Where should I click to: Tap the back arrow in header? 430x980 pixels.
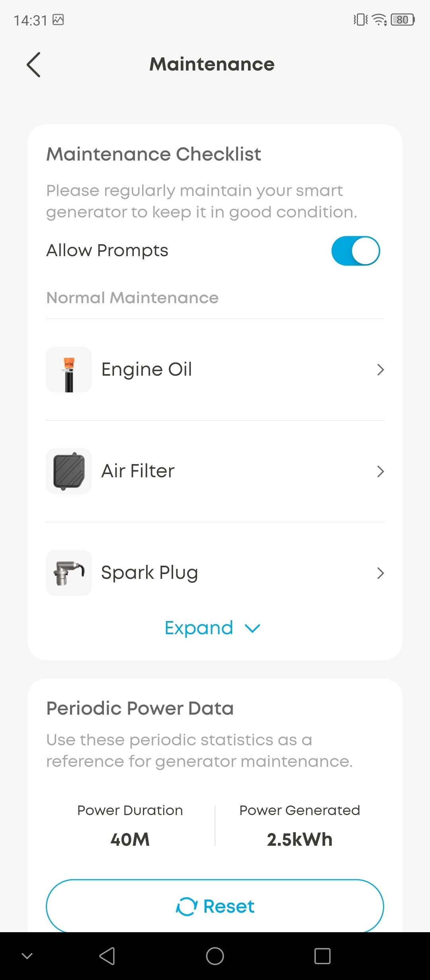[34, 65]
